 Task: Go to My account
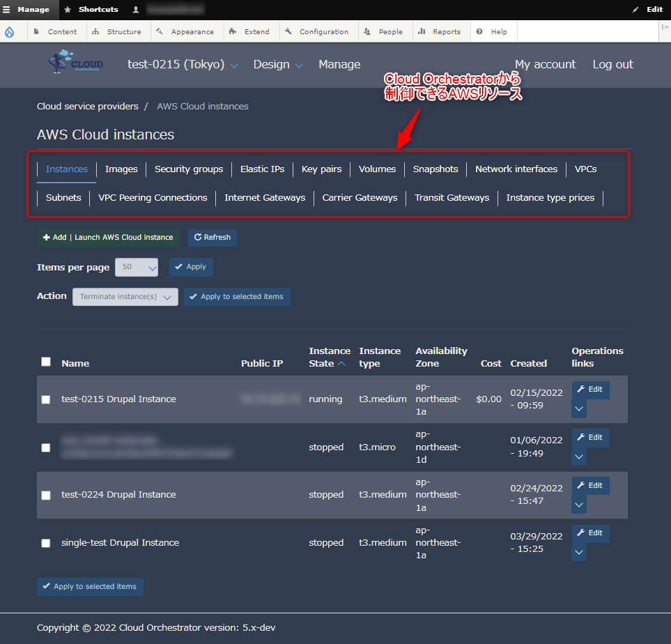click(x=545, y=65)
